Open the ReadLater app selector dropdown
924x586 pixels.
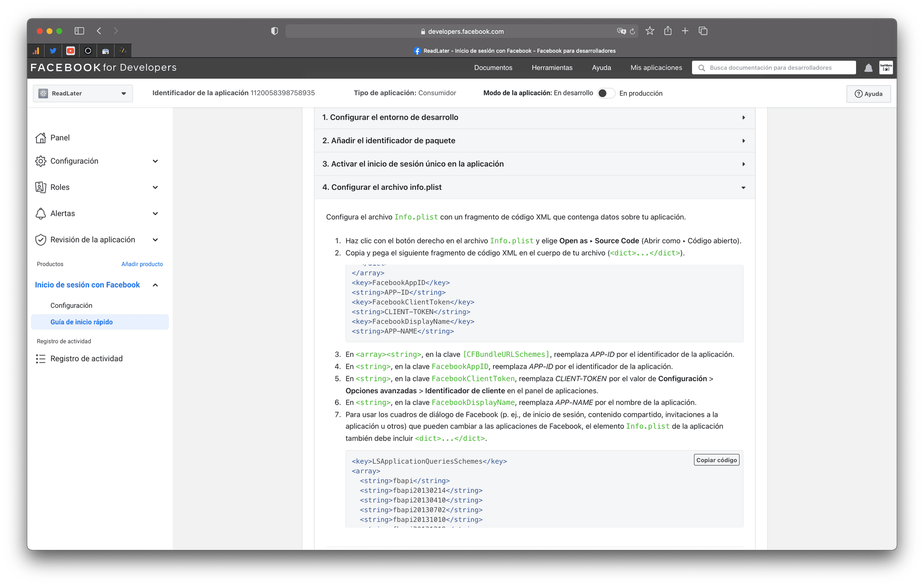tap(83, 93)
